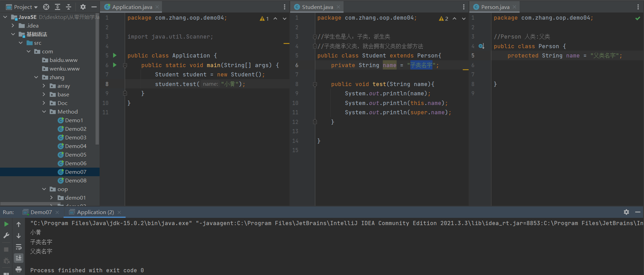Close the Application.java tab
644x275 pixels.
tap(157, 7)
